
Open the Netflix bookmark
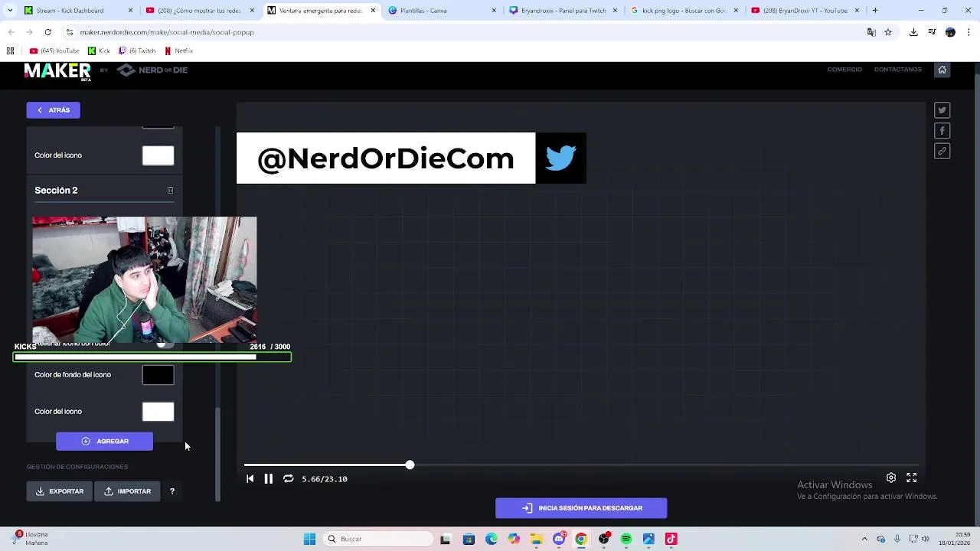coord(178,51)
